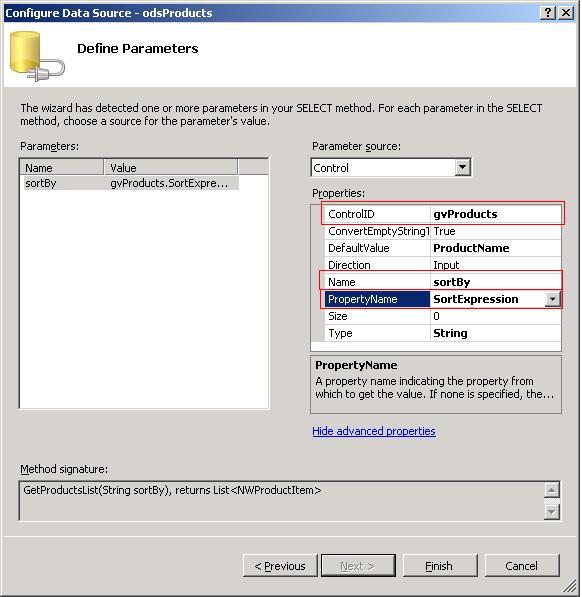The height and width of the screenshot is (597, 582).
Task: Open the Parameter source dropdown
Action: (462, 168)
